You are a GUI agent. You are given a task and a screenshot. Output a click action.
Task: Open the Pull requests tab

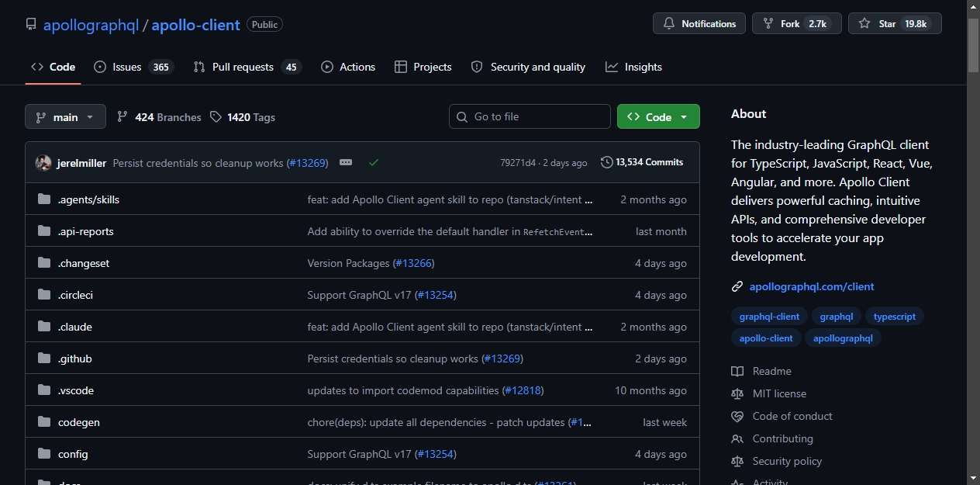tap(247, 67)
